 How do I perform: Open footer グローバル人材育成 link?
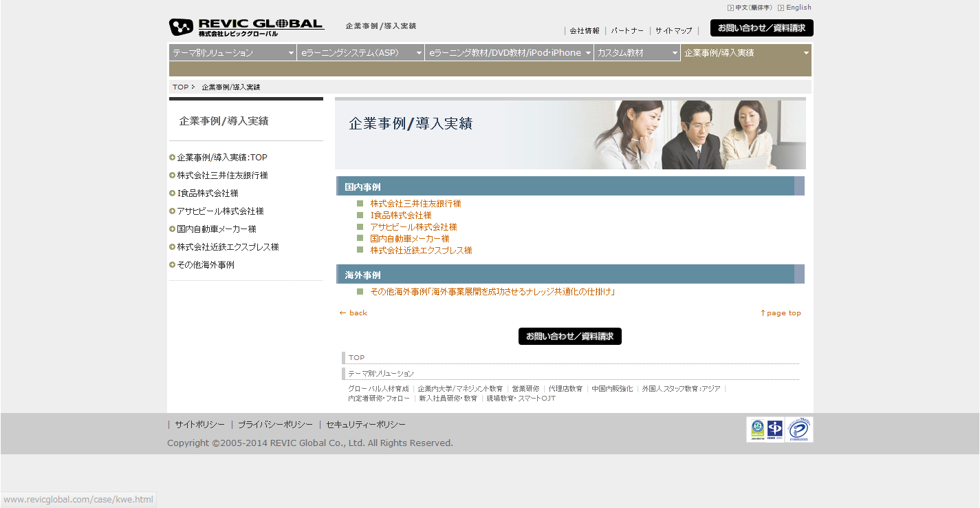point(378,389)
